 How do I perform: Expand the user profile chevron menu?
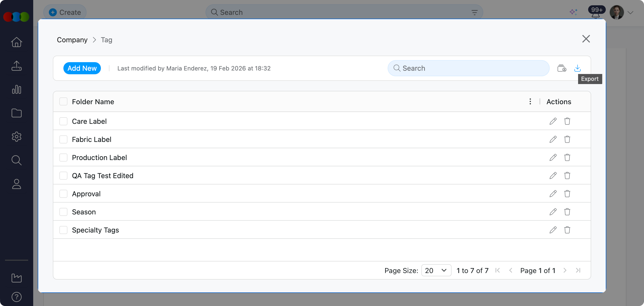[x=630, y=13]
